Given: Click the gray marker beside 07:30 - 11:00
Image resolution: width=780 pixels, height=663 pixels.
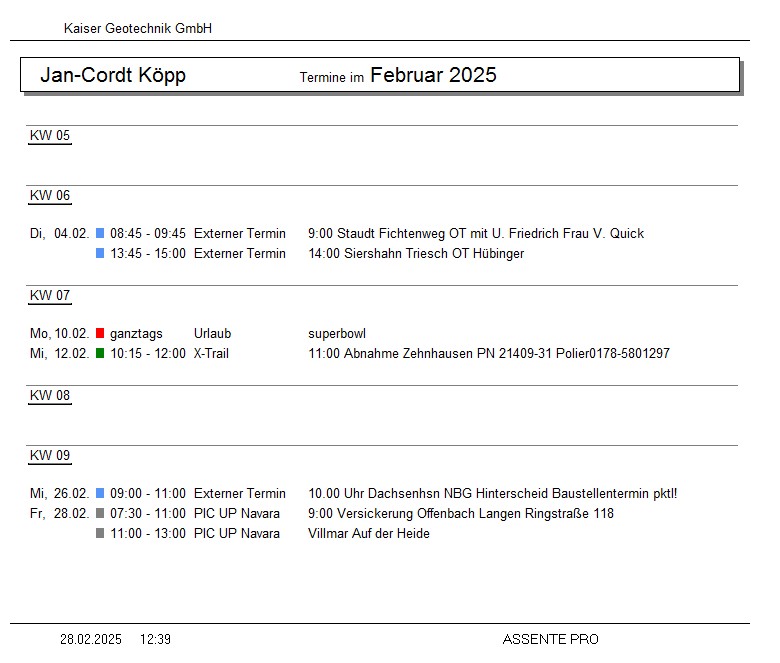Looking at the screenshot, I should [x=100, y=513].
